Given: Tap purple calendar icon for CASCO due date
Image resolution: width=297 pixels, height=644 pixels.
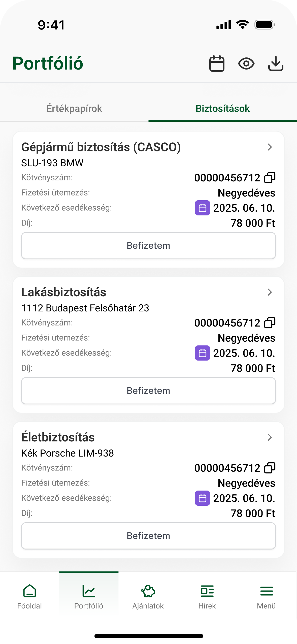Looking at the screenshot, I should [203, 208].
